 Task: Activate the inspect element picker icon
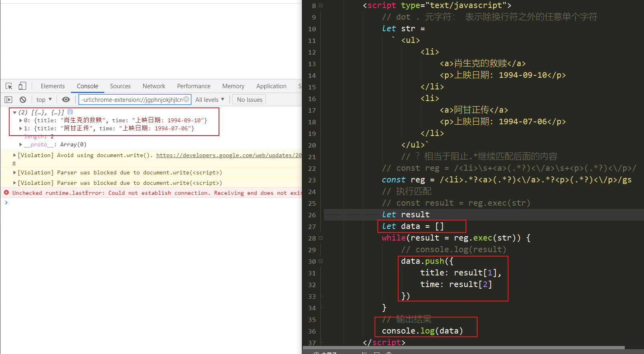(9, 86)
